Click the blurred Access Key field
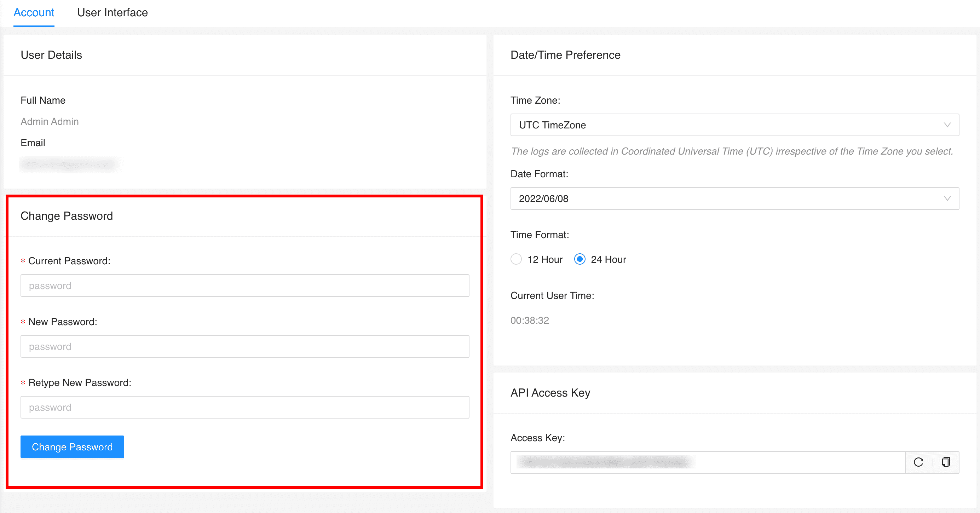 click(x=708, y=462)
